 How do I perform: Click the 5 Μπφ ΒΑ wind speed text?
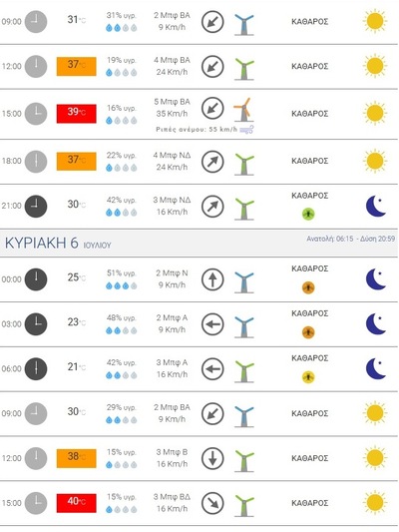(x=172, y=102)
